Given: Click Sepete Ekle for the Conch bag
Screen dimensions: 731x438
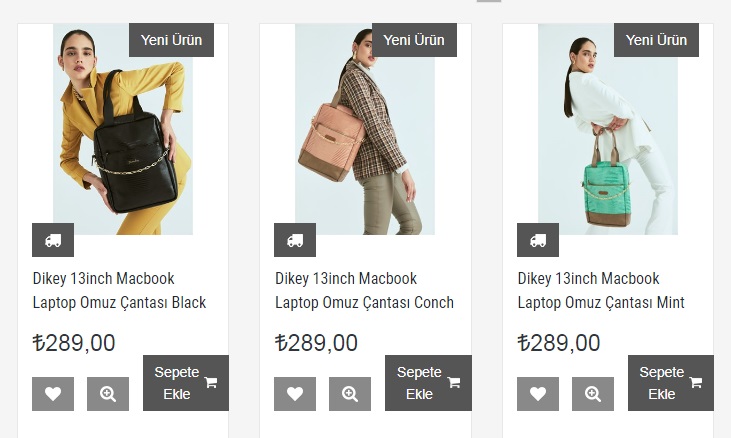Looking at the screenshot, I should 428,383.
